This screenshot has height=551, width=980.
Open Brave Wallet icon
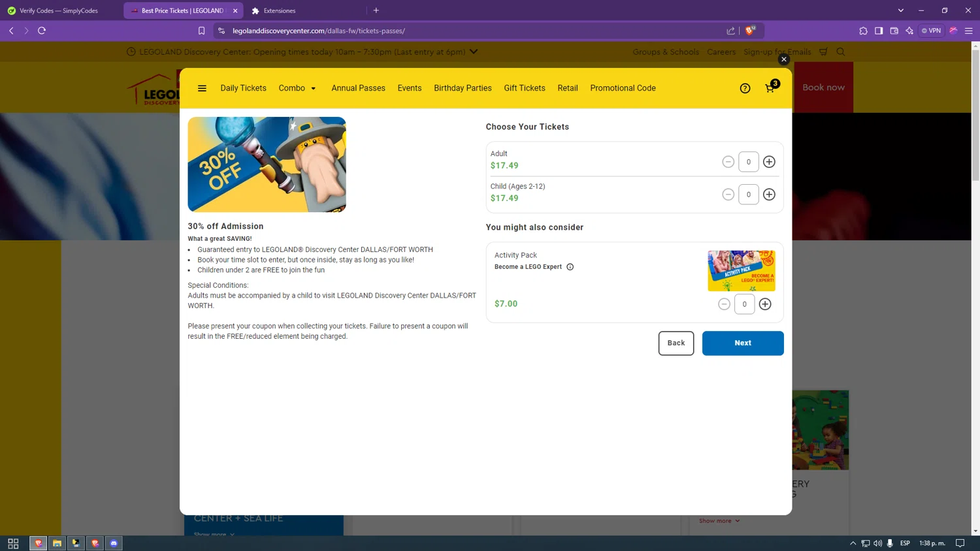894,31
